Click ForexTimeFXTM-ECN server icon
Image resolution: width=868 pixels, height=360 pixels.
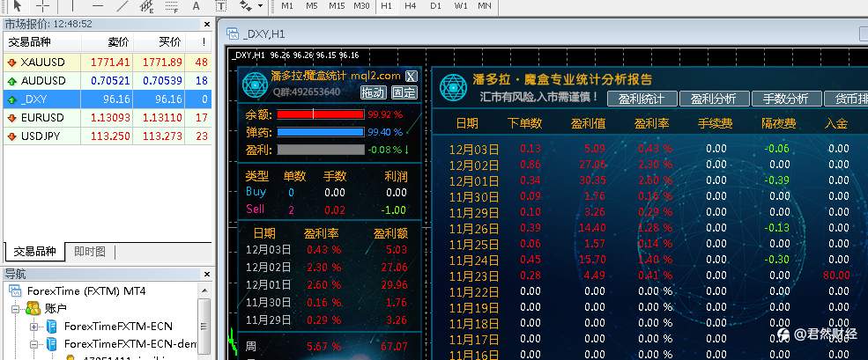51,327
